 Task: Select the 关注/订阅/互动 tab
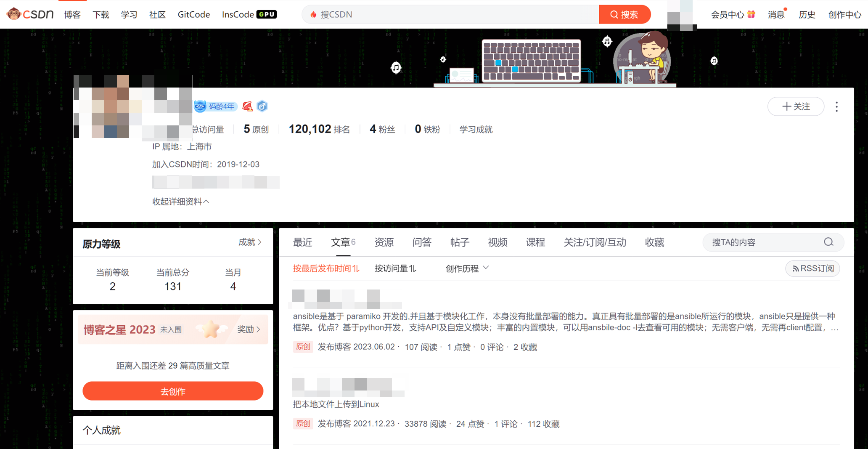tap(595, 242)
